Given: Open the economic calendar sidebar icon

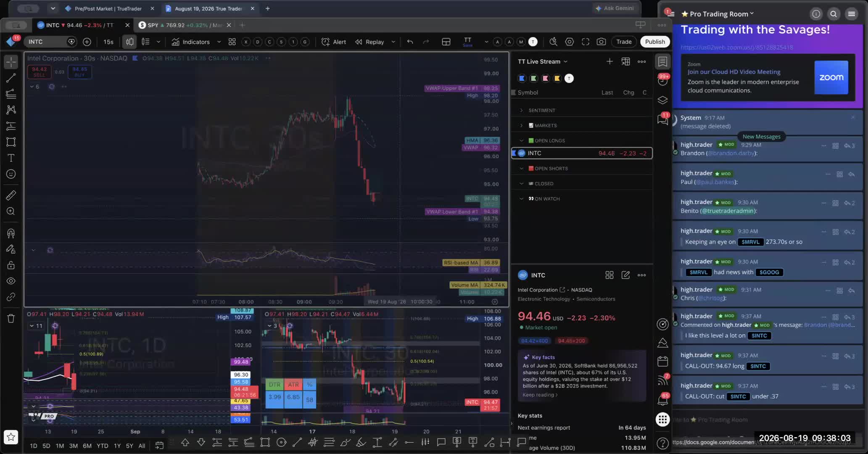Looking at the screenshot, I should click(663, 361).
